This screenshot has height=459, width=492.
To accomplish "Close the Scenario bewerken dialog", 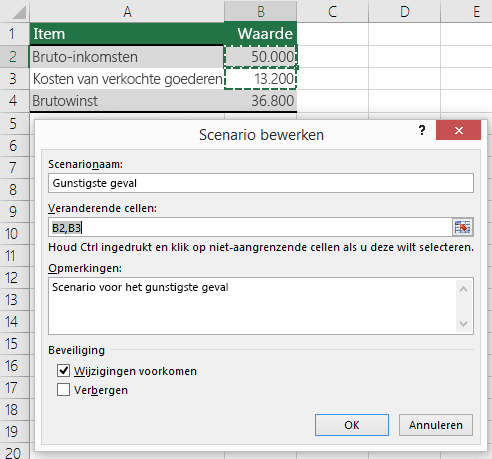I will 458,130.
